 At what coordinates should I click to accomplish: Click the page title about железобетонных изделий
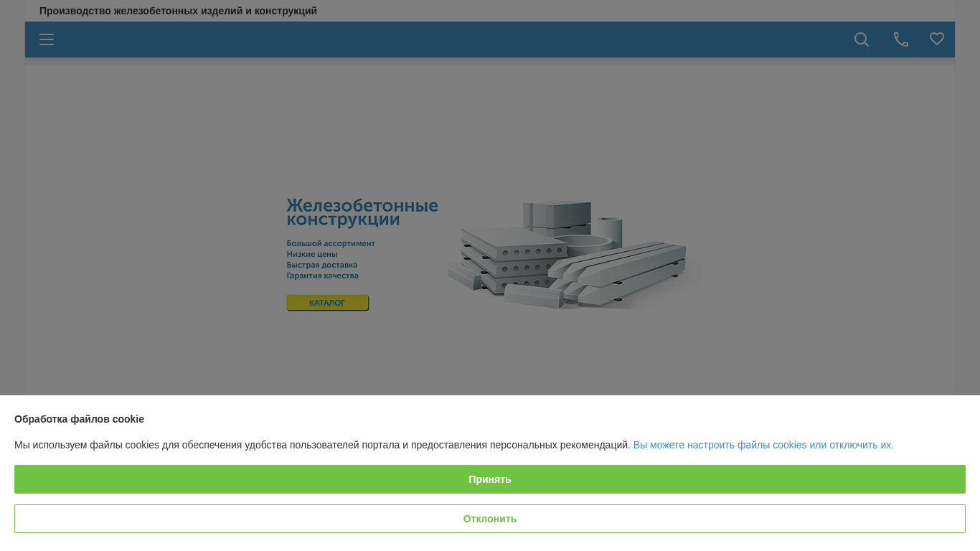pyautogui.click(x=178, y=11)
